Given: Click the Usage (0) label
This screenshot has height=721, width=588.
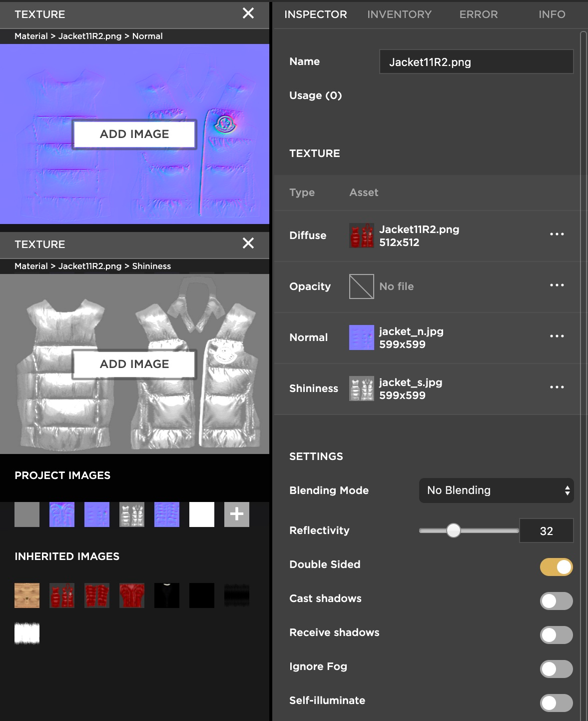Looking at the screenshot, I should (316, 95).
